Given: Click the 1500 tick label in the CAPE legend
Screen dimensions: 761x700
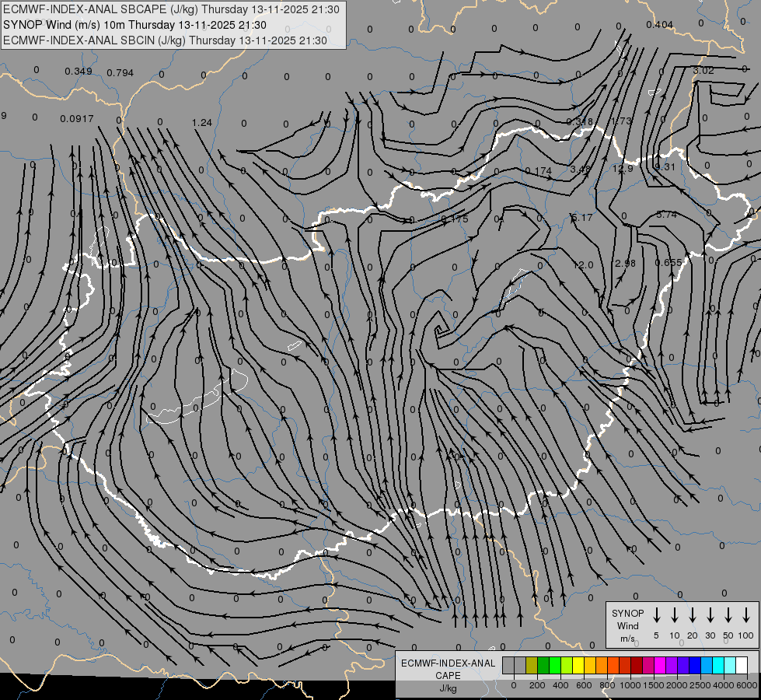Looking at the screenshot, I should point(653,685).
